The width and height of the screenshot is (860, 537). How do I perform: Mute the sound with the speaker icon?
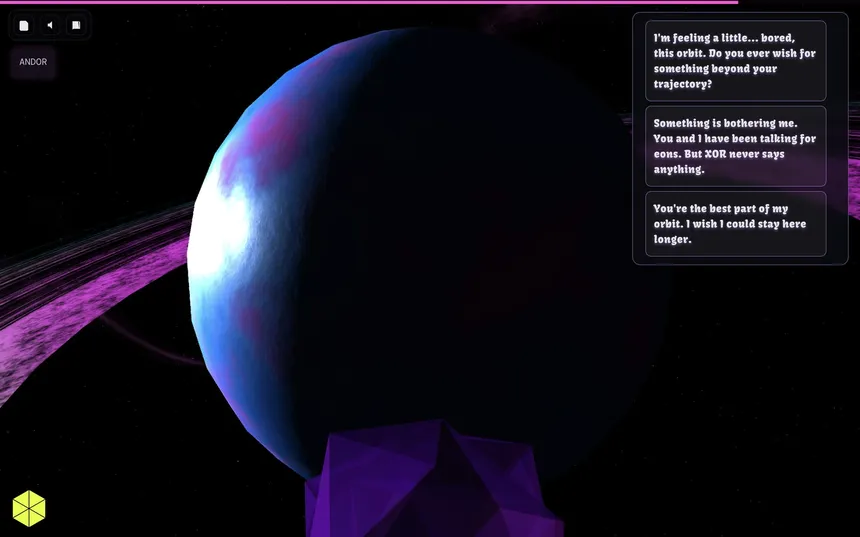[x=49, y=25]
